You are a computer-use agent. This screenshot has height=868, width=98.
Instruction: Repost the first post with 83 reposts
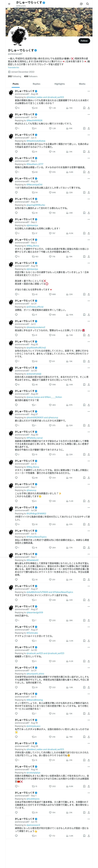click(x=33, y=108)
